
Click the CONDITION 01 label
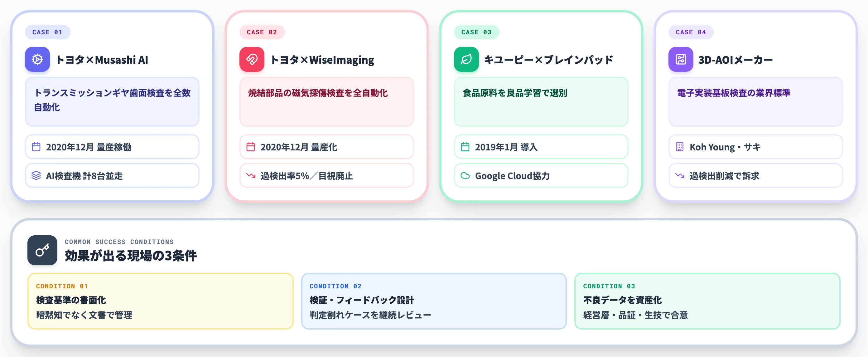click(62, 286)
